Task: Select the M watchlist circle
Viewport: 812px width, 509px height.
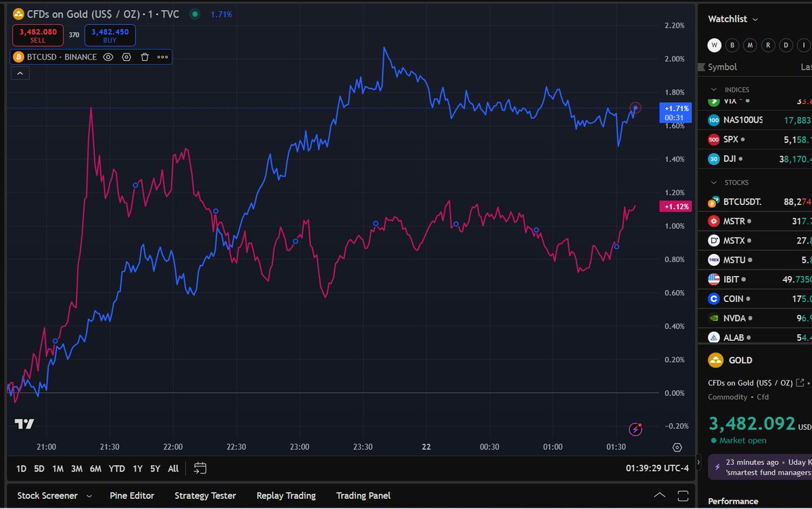Action: [x=750, y=45]
